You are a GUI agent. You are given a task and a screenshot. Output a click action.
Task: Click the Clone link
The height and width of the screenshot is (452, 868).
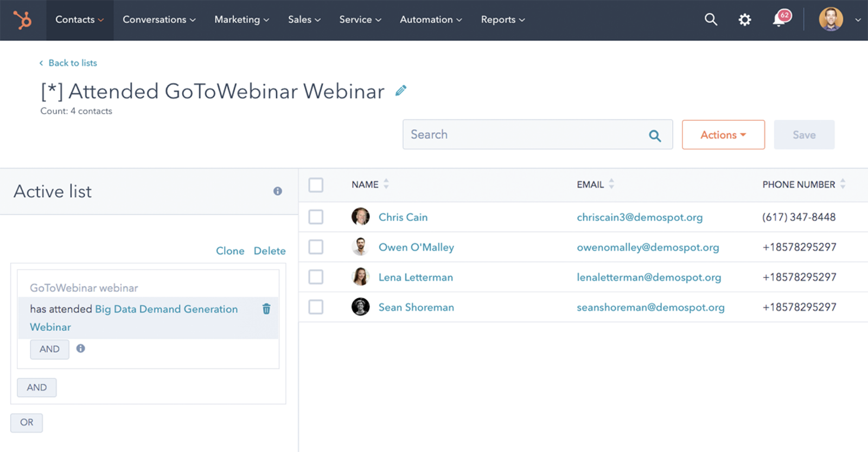coord(230,251)
